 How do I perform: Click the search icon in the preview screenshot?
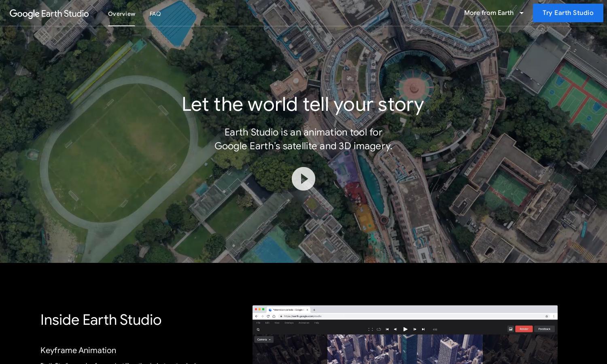[x=258, y=330]
